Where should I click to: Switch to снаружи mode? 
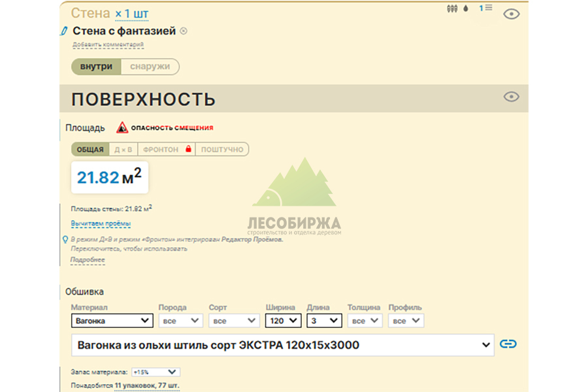[152, 66]
